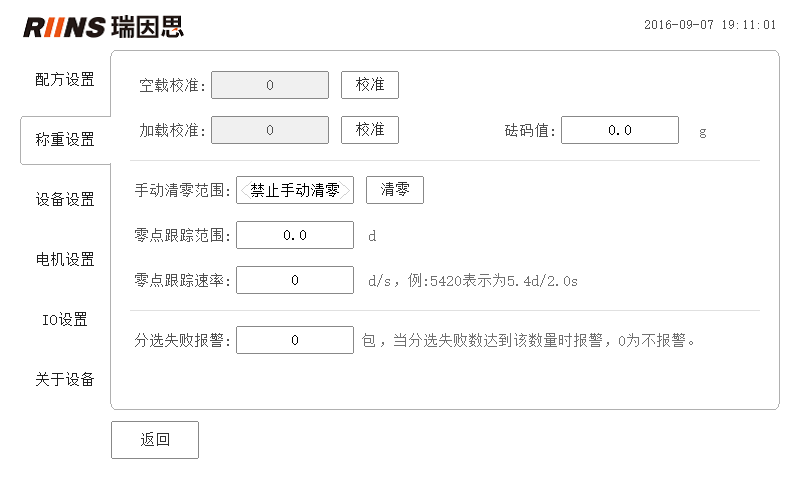
Task: Select next 手动清零范围 option with right arrow
Action: pos(346,190)
